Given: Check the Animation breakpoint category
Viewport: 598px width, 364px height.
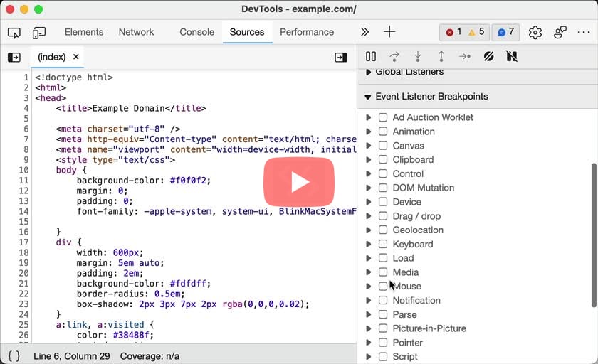Looking at the screenshot, I should tap(383, 132).
